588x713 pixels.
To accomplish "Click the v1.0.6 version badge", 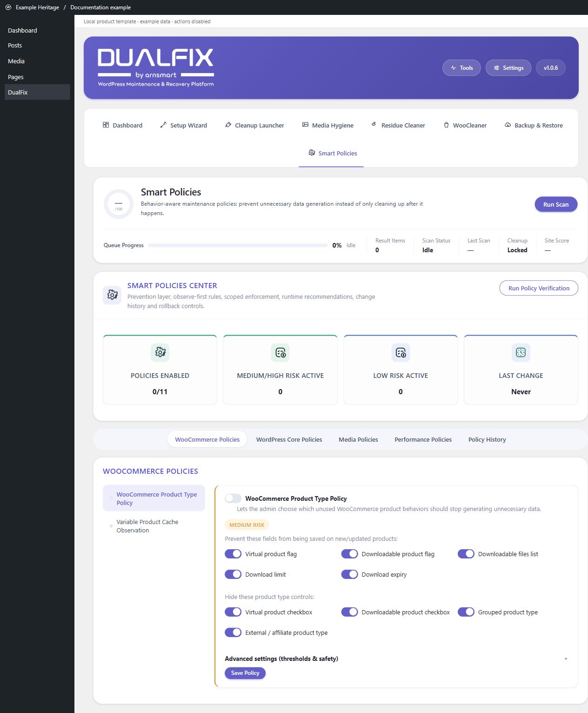I will pos(551,68).
